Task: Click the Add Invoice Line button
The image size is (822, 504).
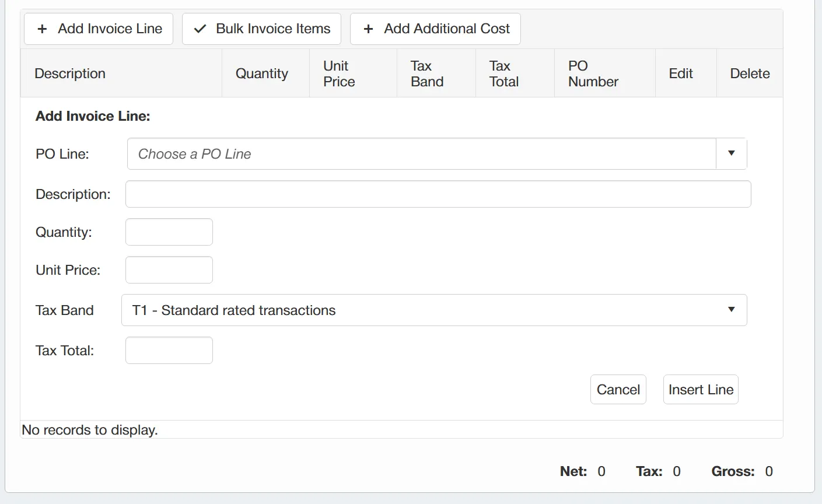Action: pyautogui.click(x=99, y=29)
